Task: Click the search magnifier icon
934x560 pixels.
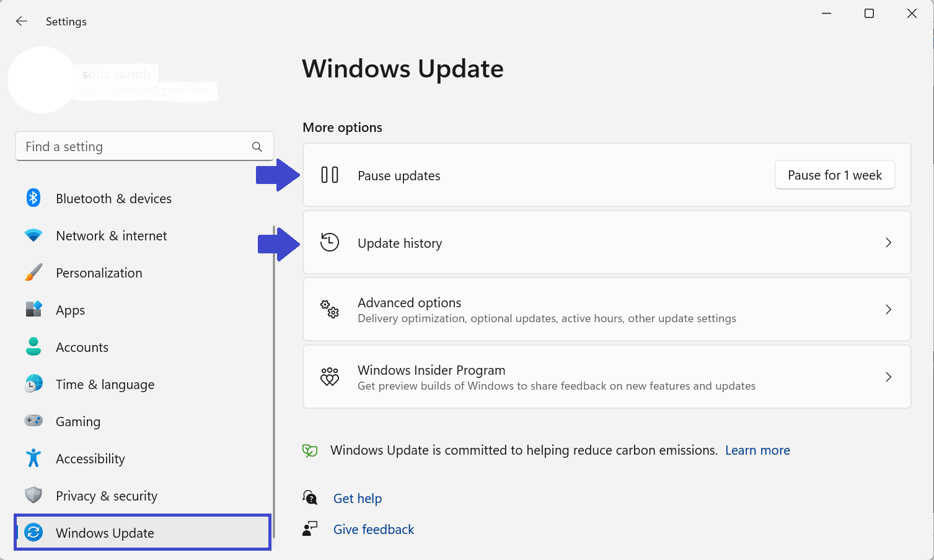Action: [257, 147]
